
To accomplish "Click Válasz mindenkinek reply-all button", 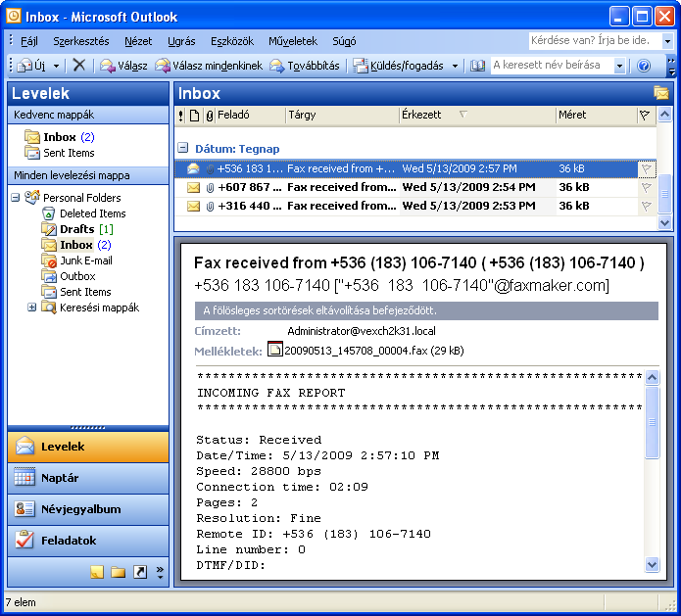I will point(209,66).
